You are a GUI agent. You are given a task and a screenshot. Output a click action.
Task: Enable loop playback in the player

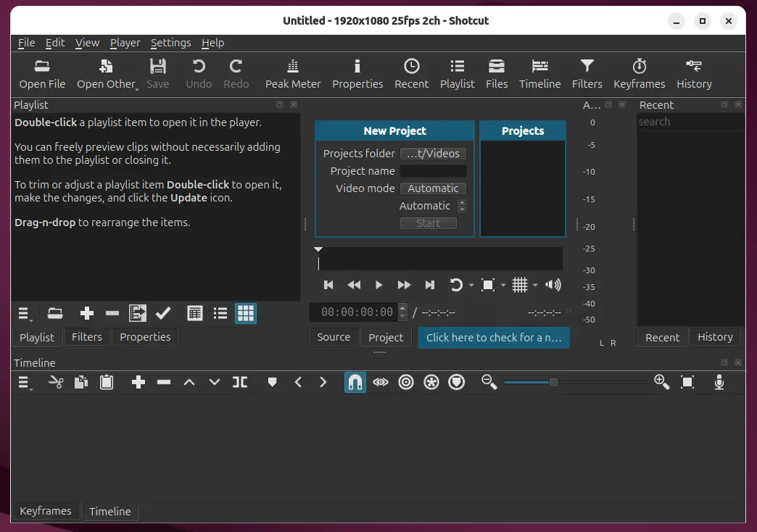(x=457, y=285)
